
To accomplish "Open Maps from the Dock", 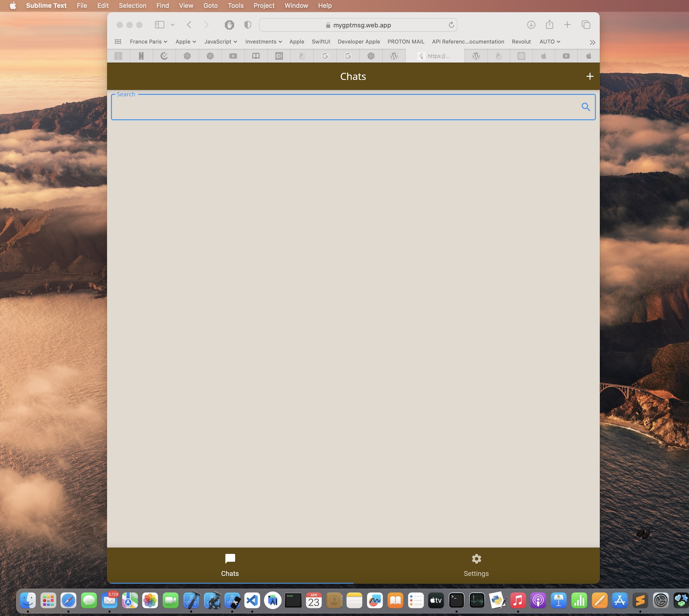I will pos(130,600).
